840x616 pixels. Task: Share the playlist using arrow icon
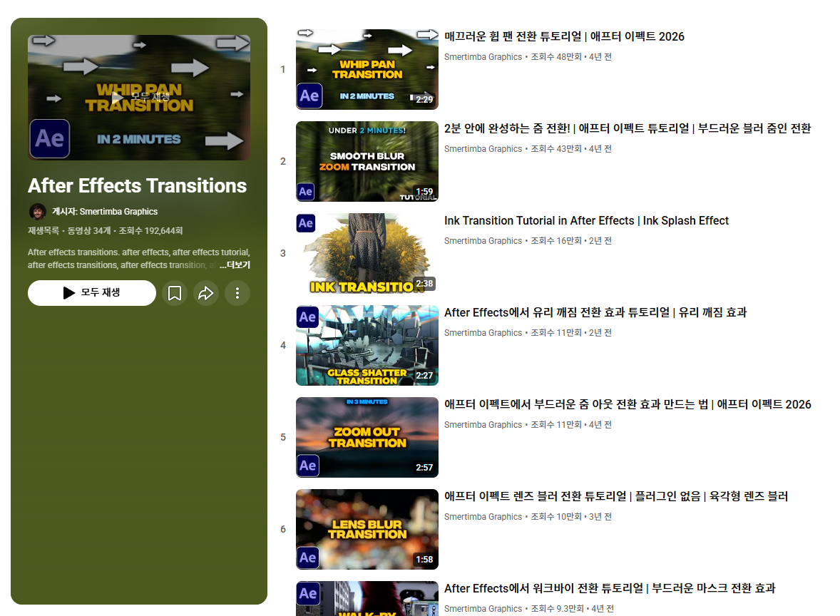click(x=205, y=293)
